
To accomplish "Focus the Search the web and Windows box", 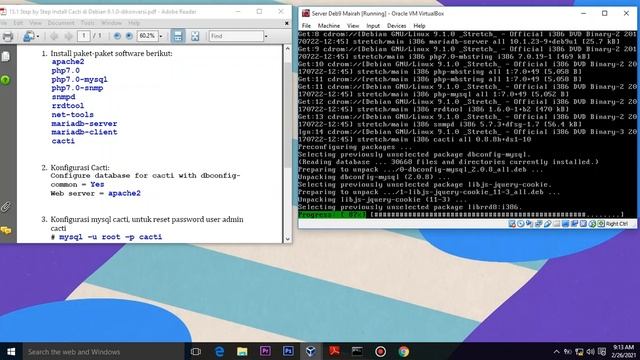I will pos(104,351).
